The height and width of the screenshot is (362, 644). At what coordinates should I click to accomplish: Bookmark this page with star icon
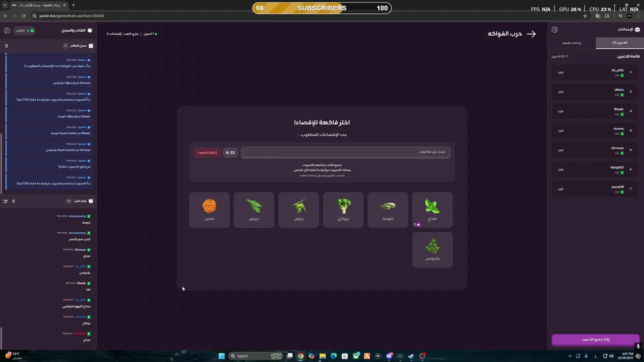tap(585, 16)
